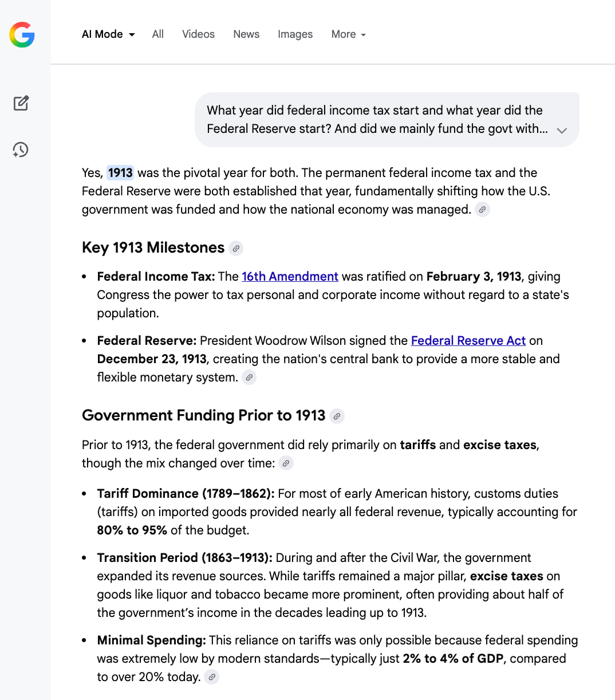Go to the Images tab
The image size is (615, 700).
(x=295, y=34)
